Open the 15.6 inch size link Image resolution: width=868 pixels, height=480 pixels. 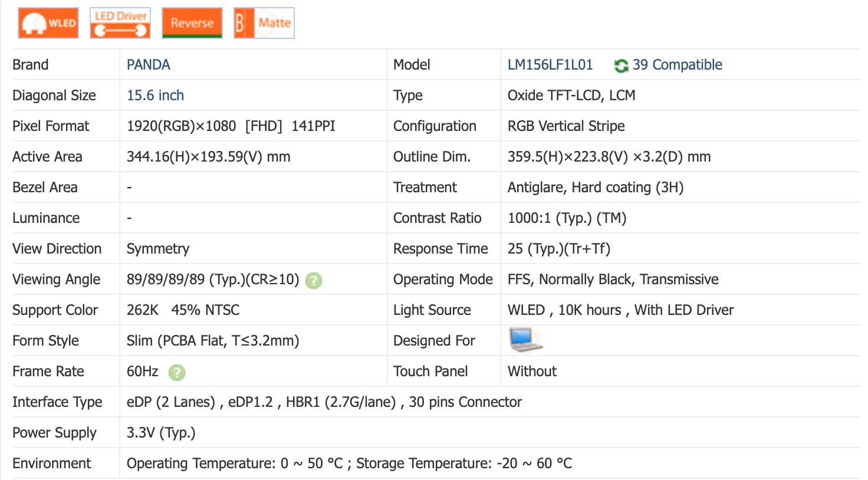tap(155, 96)
